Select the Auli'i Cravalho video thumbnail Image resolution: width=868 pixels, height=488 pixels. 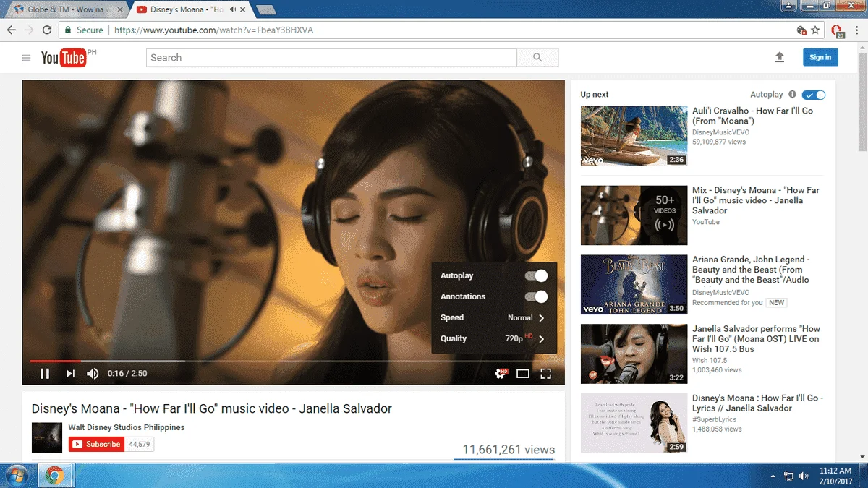[634, 136]
